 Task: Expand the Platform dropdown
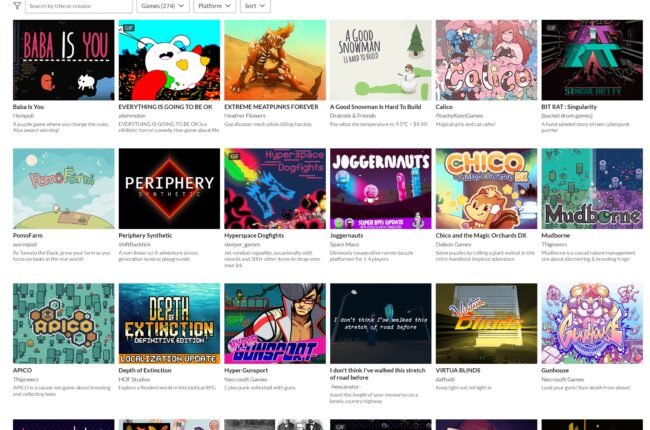pyautogui.click(x=214, y=6)
